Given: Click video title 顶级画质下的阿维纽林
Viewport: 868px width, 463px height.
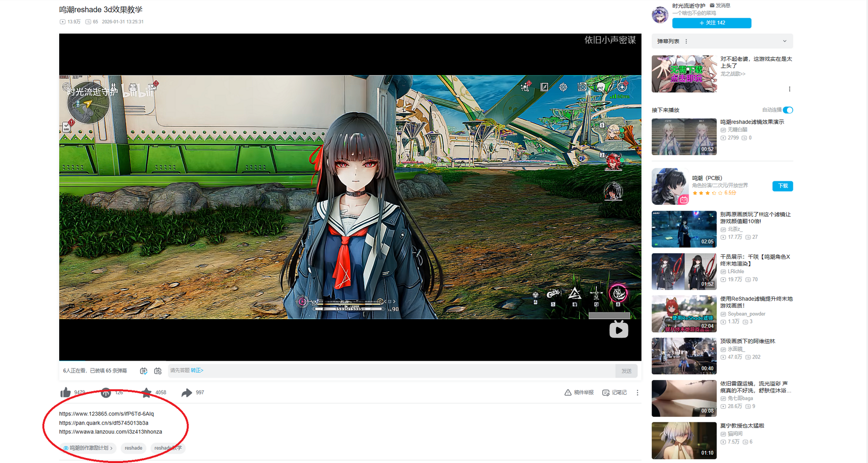Looking at the screenshot, I should pos(748,341).
